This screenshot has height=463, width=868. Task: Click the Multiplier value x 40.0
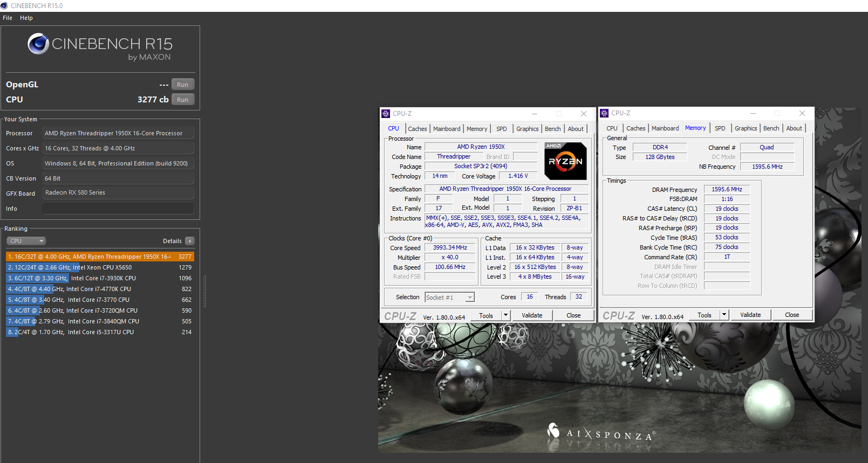(x=450, y=258)
